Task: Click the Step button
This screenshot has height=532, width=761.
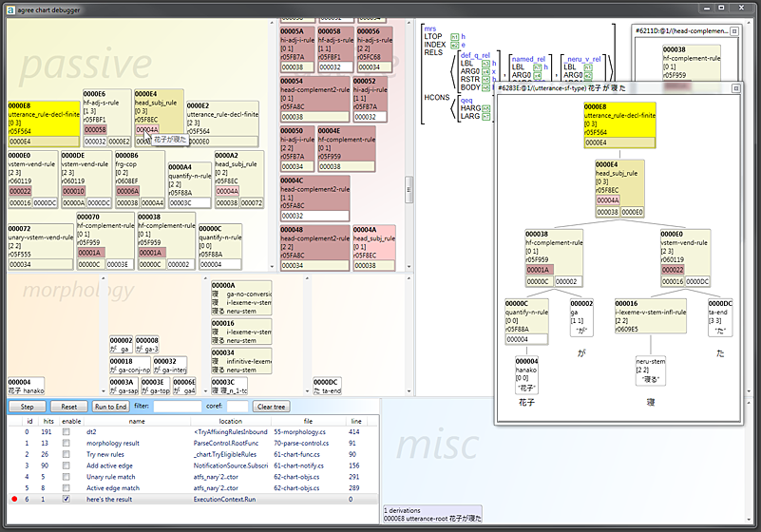Action: (28, 407)
